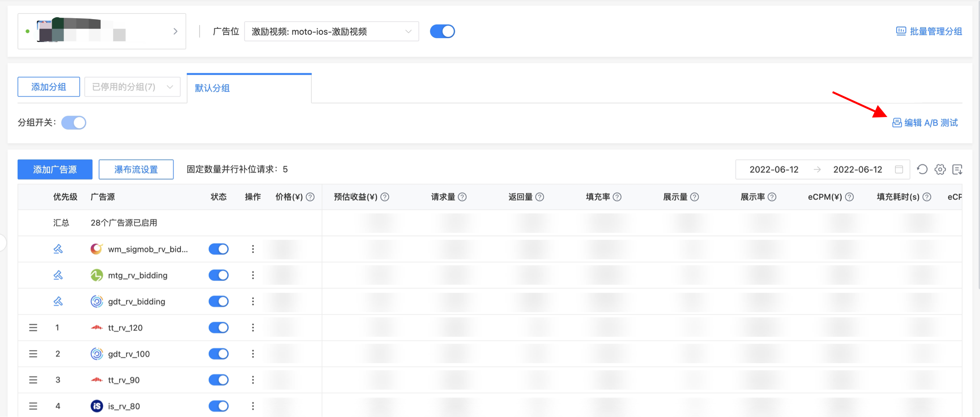Viewport: 980px width, 417px height.
Task: Click the bidding hammer icon for gdt_rv_bidding
Action: (58, 301)
